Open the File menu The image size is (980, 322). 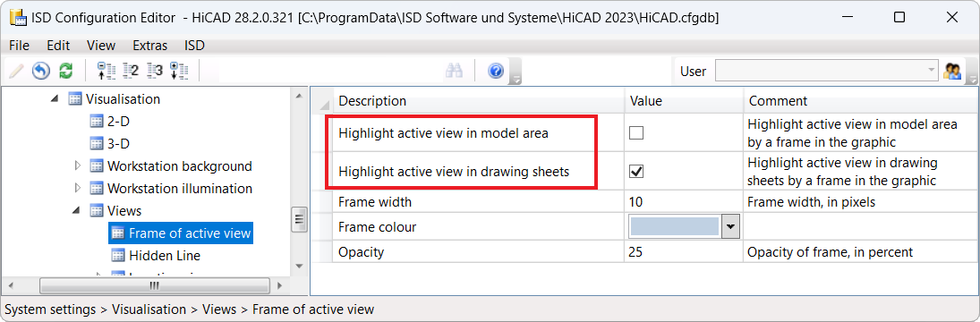point(20,45)
